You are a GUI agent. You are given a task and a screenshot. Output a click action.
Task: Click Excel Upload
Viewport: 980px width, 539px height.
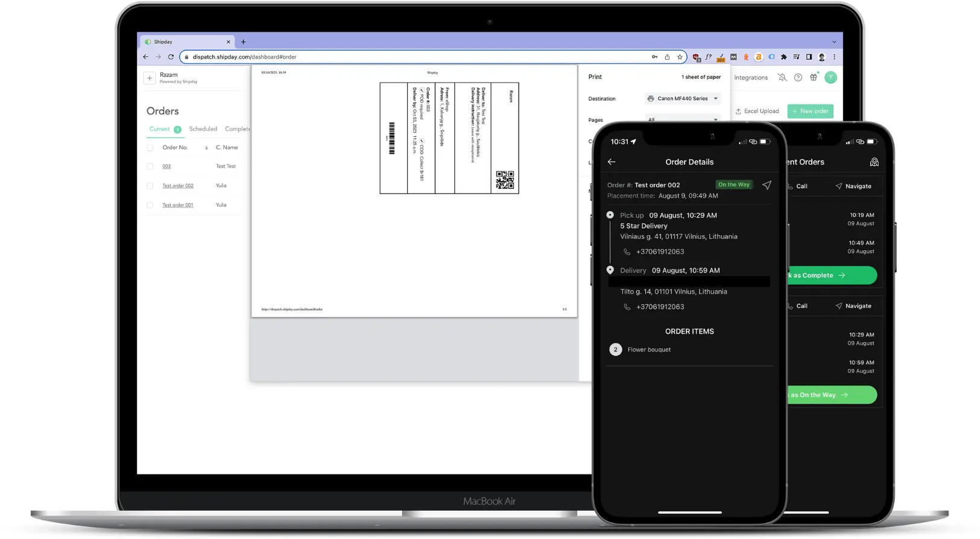tap(757, 111)
